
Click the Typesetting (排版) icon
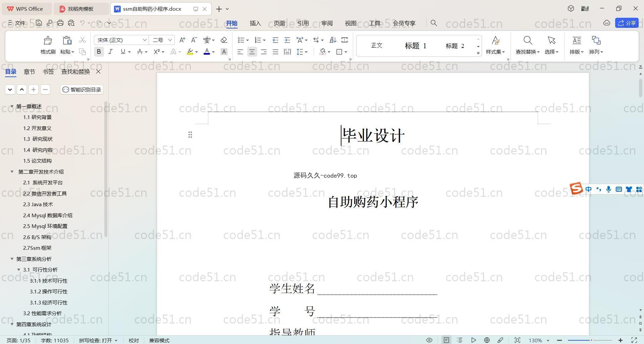click(577, 41)
